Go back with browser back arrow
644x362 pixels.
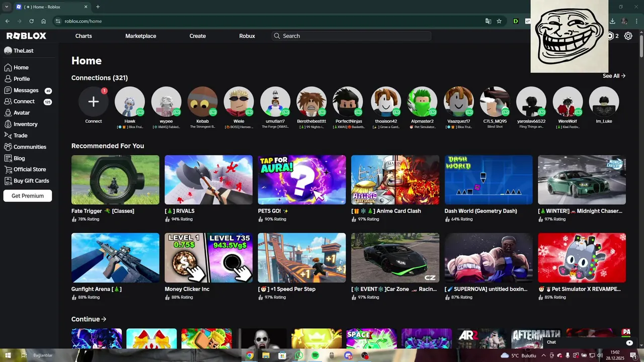coord(7,21)
